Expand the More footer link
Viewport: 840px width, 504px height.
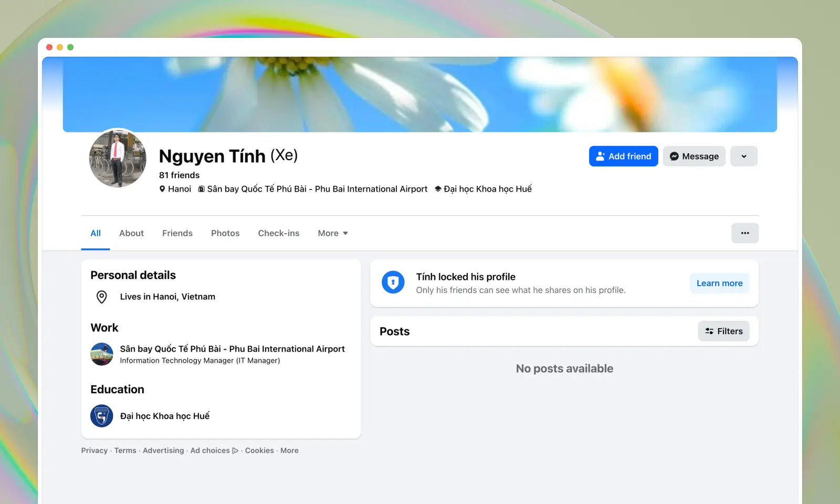[289, 450]
